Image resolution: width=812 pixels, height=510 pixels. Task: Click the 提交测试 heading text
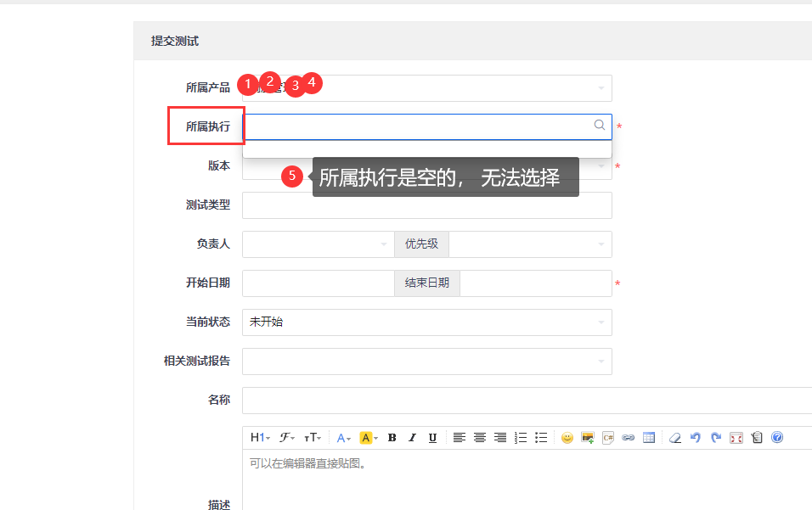pos(174,41)
